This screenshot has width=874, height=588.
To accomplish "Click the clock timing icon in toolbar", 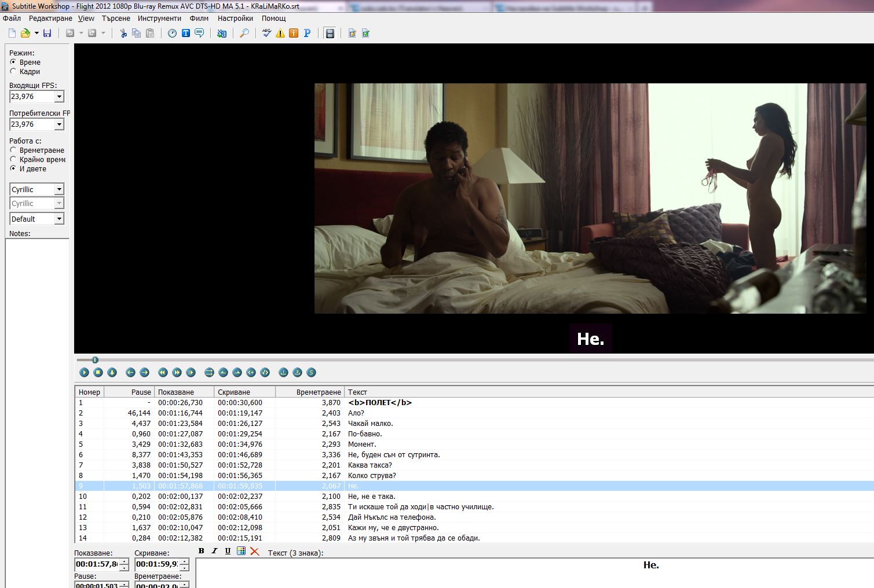I will pyautogui.click(x=173, y=34).
